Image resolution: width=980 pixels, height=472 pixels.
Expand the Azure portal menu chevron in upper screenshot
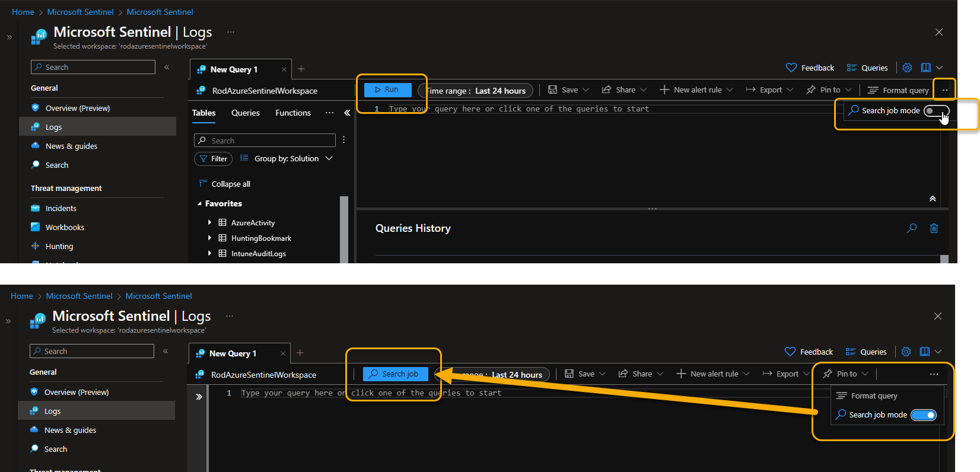click(9, 37)
